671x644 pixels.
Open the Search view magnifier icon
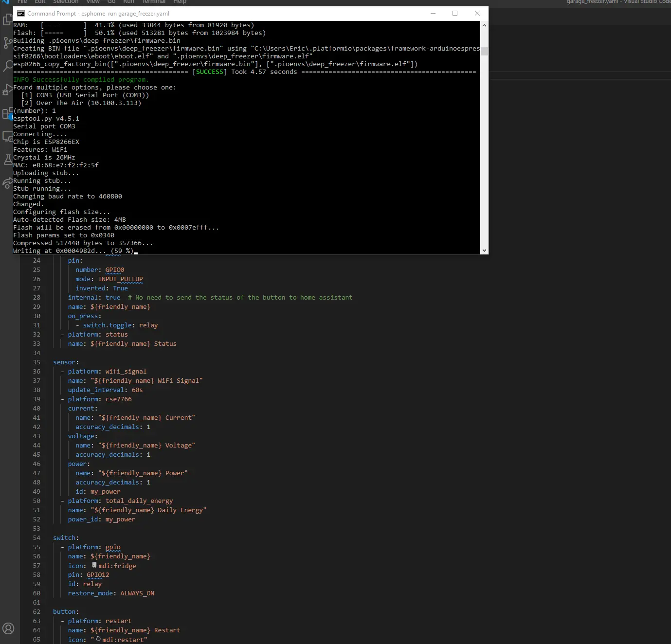[x=7, y=66]
